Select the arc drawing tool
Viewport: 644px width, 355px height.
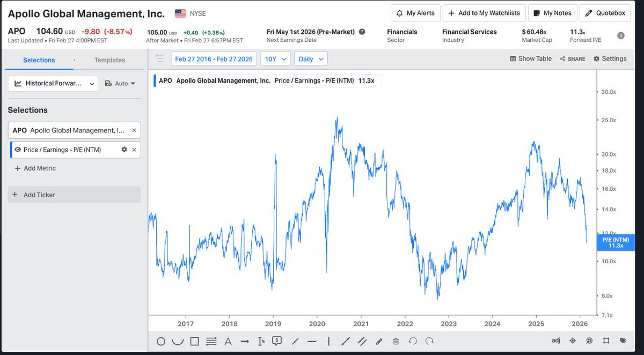tap(178, 341)
